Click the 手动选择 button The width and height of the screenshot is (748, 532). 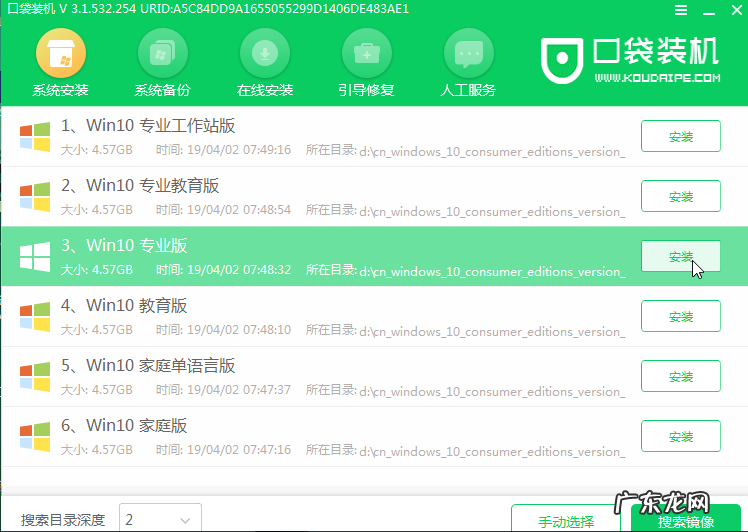(x=566, y=519)
